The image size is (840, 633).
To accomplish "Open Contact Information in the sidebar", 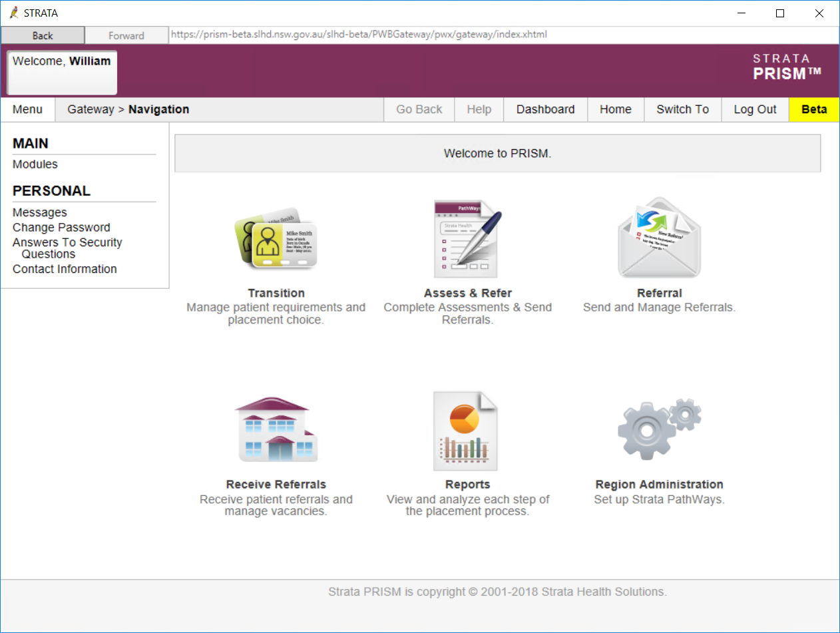I will coord(65,270).
